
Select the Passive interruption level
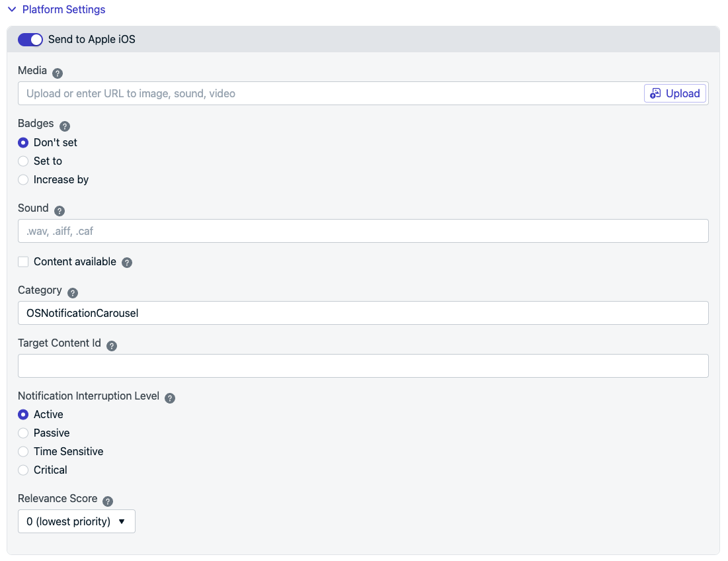[x=23, y=433]
